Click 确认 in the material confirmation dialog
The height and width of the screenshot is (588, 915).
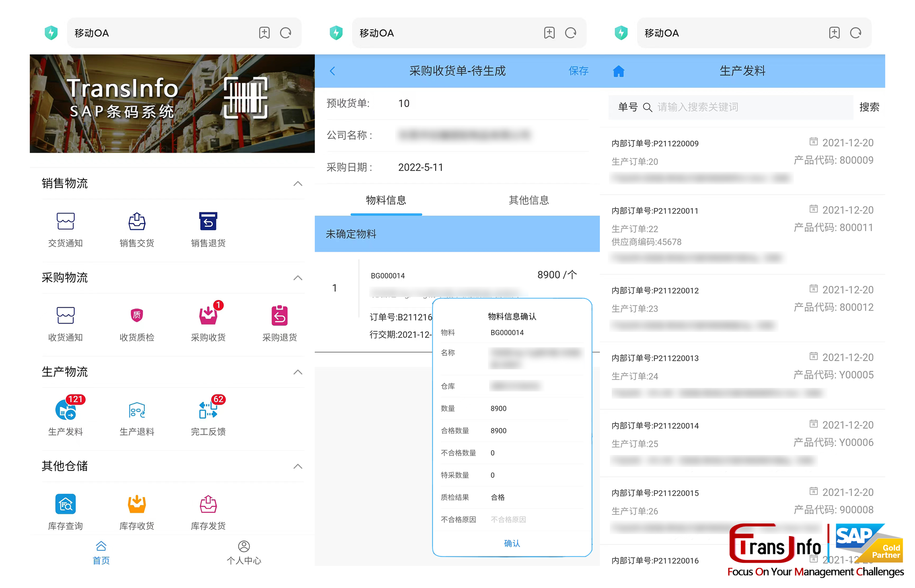pyautogui.click(x=512, y=543)
